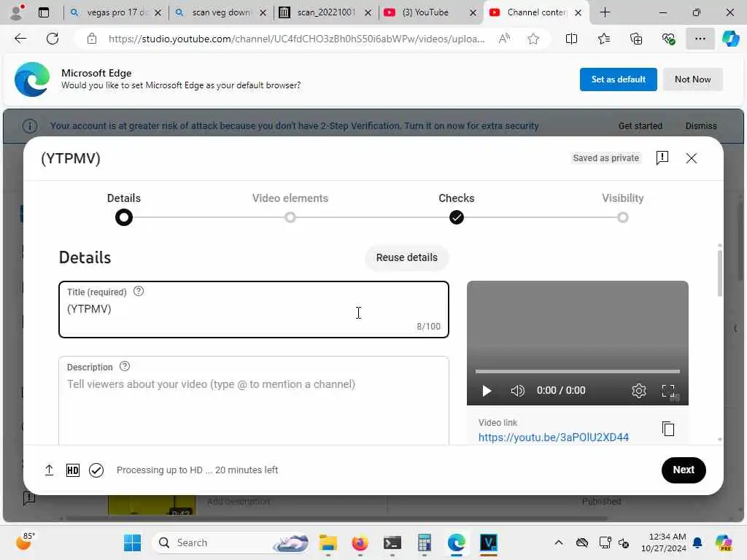Screen dimensions: 747x560
Task: Seek on the video preview progress bar
Action: click(x=578, y=371)
